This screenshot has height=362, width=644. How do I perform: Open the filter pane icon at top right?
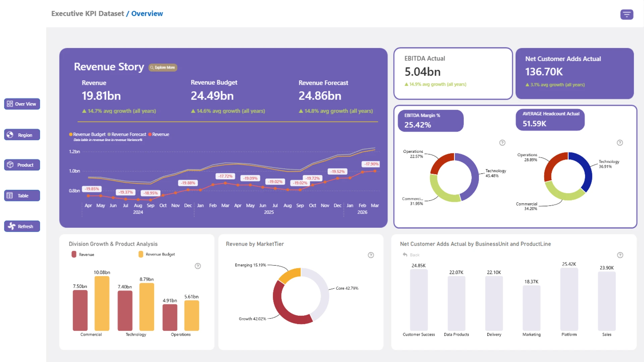627,14
